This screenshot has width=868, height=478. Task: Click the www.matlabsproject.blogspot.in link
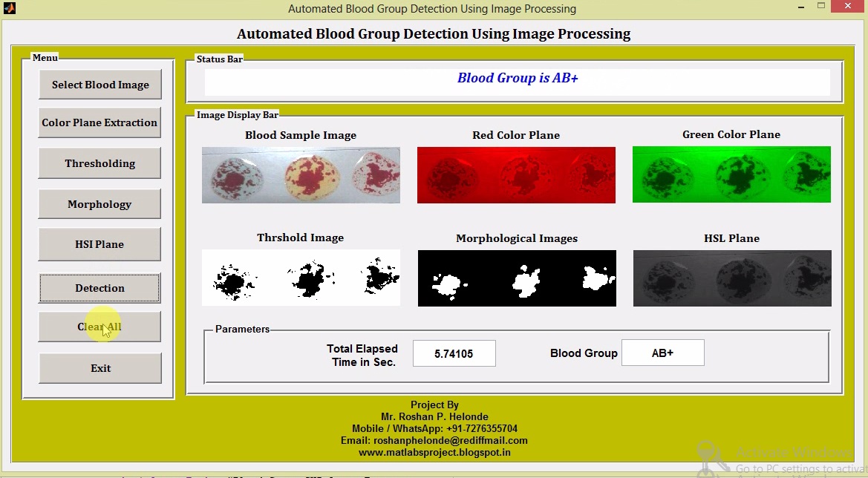pos(434,452)
